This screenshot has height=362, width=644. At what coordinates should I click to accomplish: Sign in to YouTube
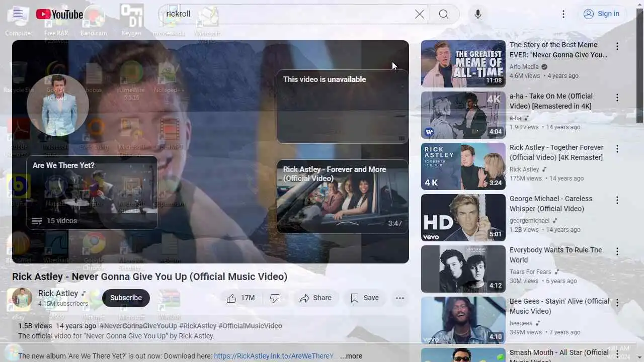[602, 14]
